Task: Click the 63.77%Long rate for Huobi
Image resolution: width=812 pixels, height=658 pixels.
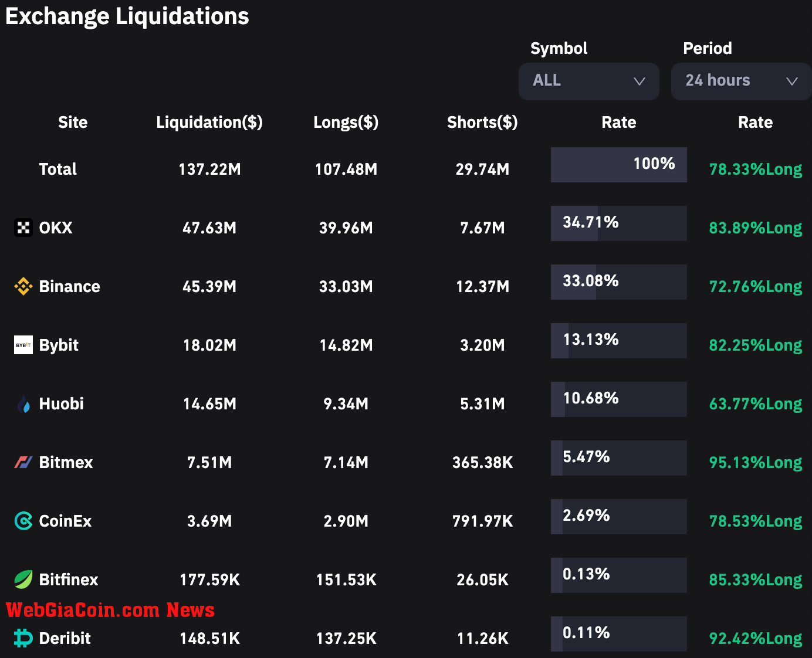Action: (x=756, y=404)
